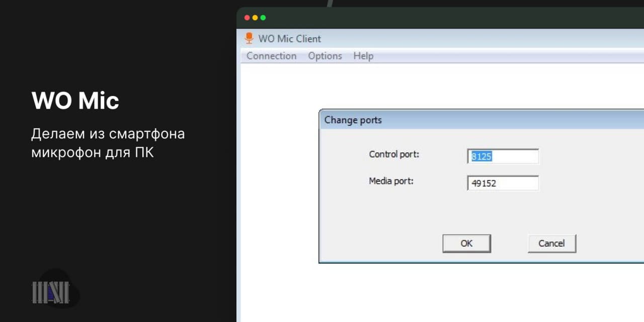Image resolution: width=644 pixels, height=322 pixels.
Task: Click the red close dot
Action: click(x=247, y=18)
